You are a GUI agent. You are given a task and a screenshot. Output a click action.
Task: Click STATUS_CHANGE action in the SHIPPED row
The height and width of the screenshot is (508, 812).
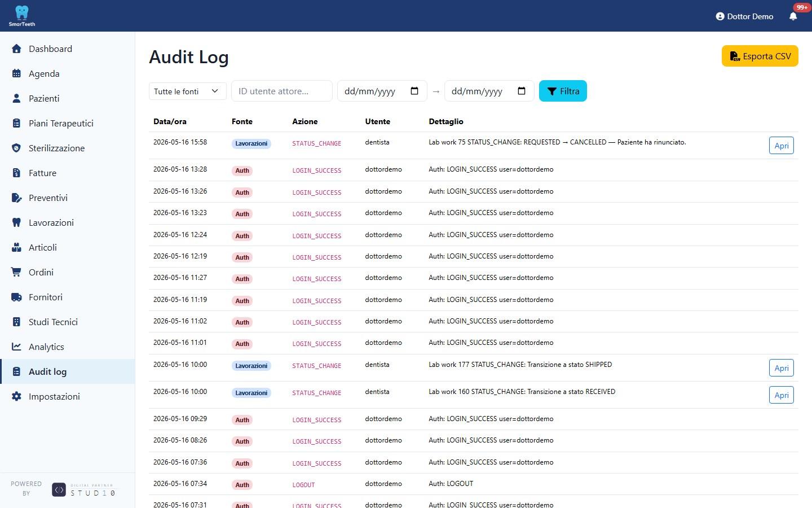(317, 366)
